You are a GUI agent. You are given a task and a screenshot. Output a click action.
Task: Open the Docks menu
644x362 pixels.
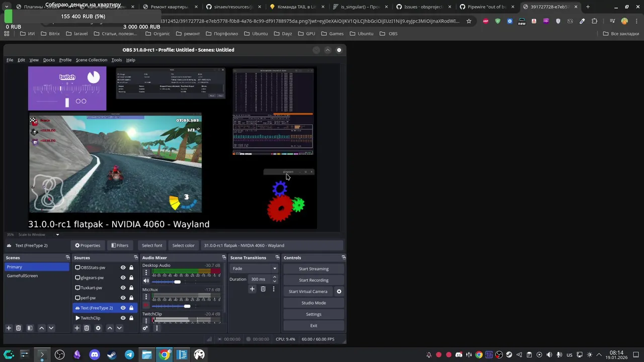click(x=49, y=60)
